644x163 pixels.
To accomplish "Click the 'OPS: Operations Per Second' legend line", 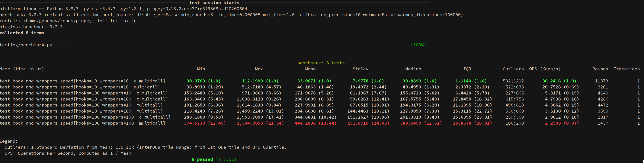I will click(x=68, y=153).
